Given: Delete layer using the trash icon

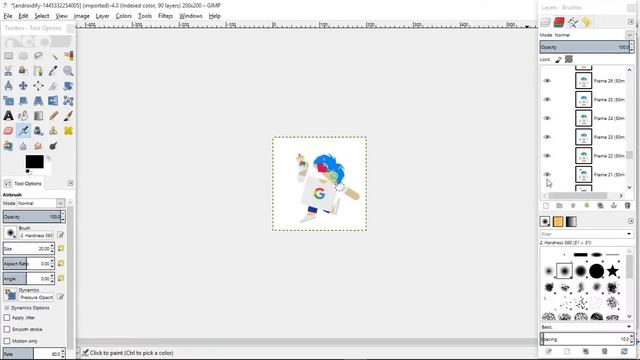Looking at the screenshot, I should pos(627,206).
